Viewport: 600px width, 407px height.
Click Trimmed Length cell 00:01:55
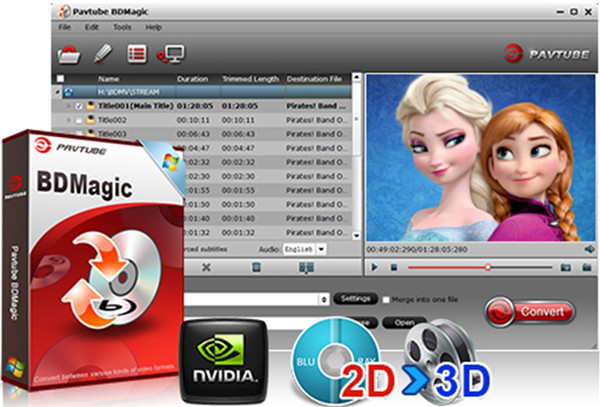pyautogui.click(x=238, y=190)
